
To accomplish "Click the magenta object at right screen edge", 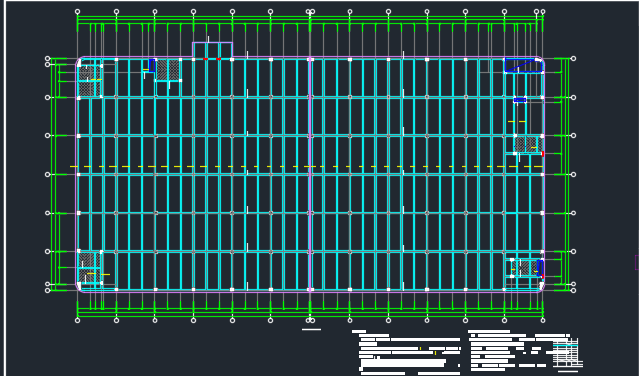I will (637, 262).
